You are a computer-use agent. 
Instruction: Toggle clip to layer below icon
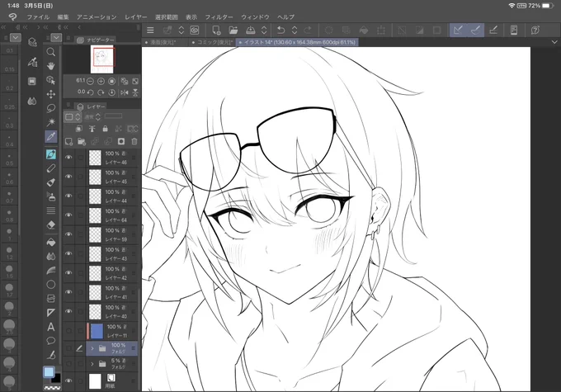tap(79, 129)
